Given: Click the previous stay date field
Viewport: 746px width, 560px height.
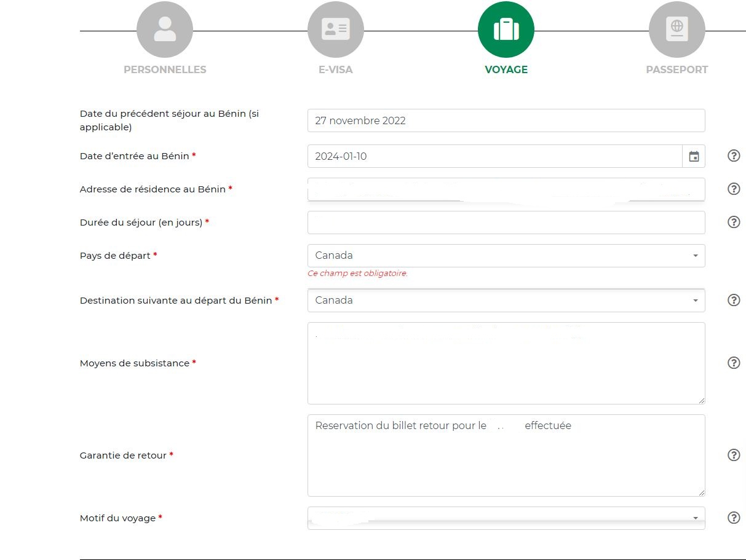Looking at the screenshot, I should point(506,120).
